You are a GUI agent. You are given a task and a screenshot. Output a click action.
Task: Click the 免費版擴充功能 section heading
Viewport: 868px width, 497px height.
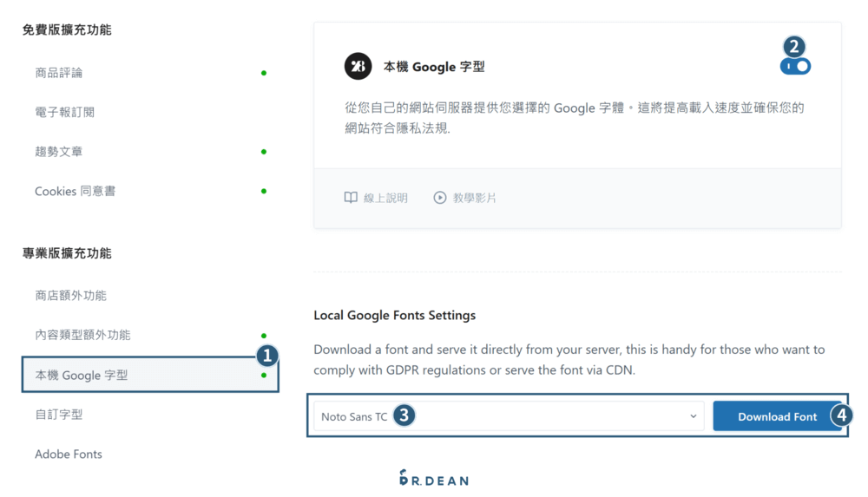67,29
